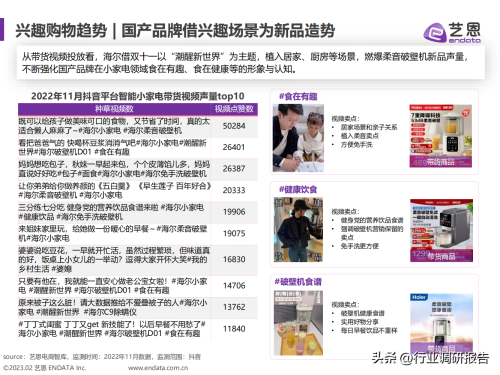Select the row starting 既可以给孩子做美味可口的食物
The width and height of the screenshot is (500, 375).
click(138, 126)
